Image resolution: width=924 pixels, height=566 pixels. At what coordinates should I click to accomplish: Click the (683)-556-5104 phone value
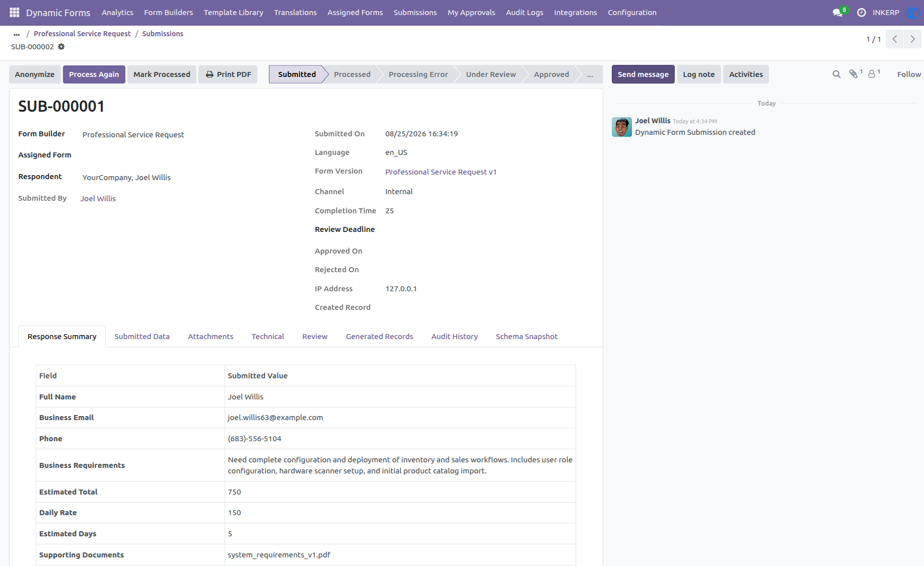pyautogui.click(x=254, y=439)
